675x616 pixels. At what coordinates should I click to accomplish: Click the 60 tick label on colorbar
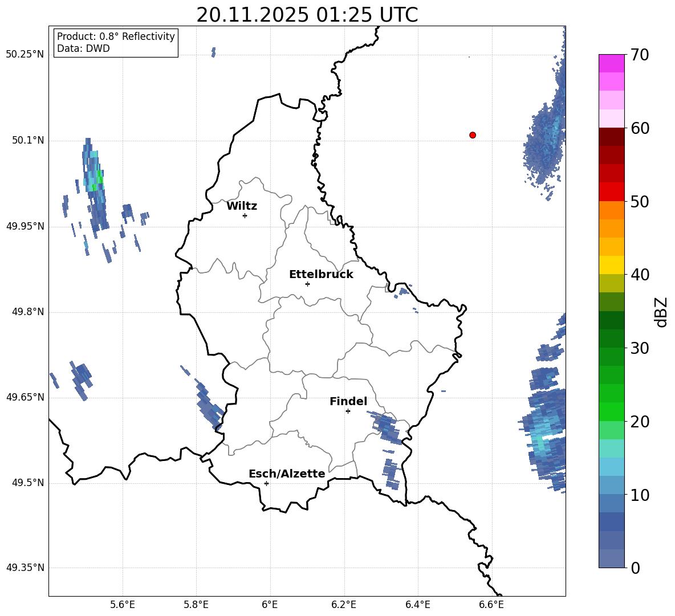(x=640, y=128)
